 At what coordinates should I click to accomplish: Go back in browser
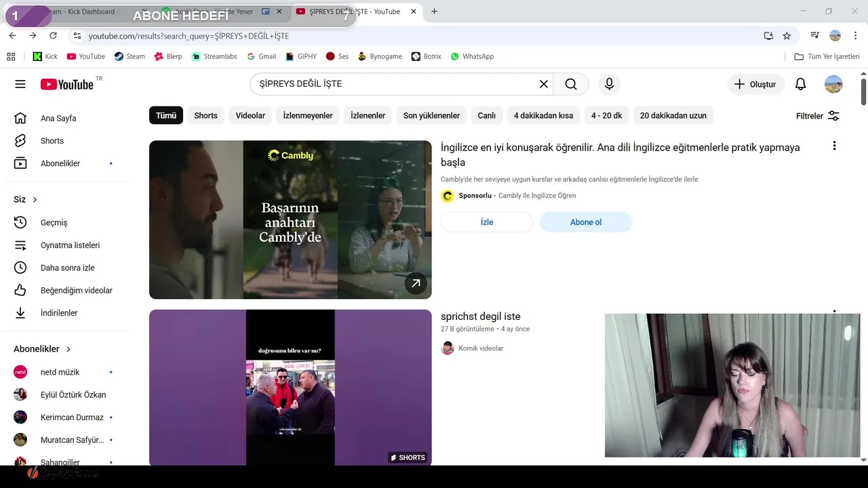click(12, 36)
